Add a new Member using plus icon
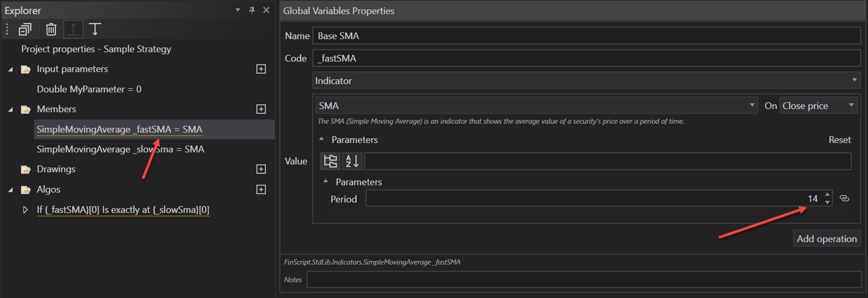This screenshot has width=868, height=298. 261,109
